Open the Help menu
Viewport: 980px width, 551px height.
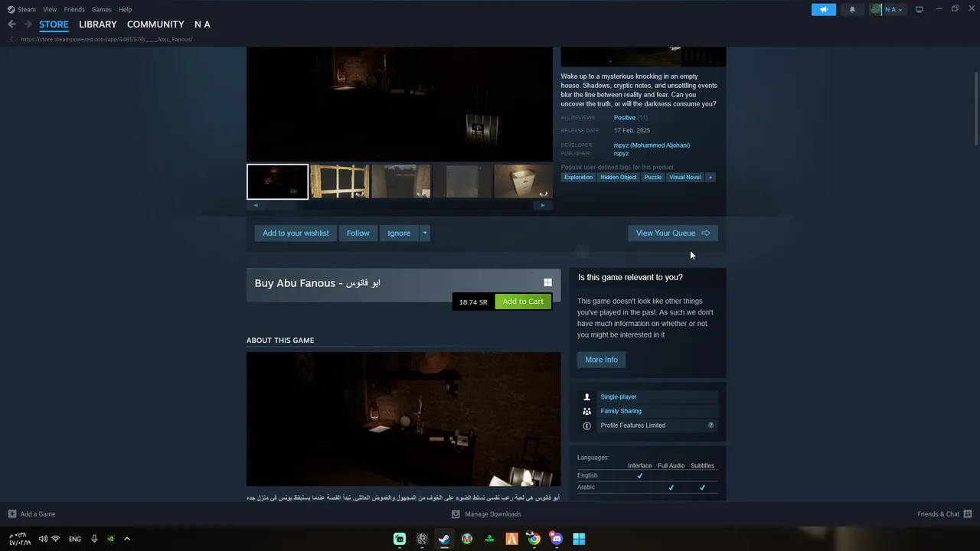126,9
